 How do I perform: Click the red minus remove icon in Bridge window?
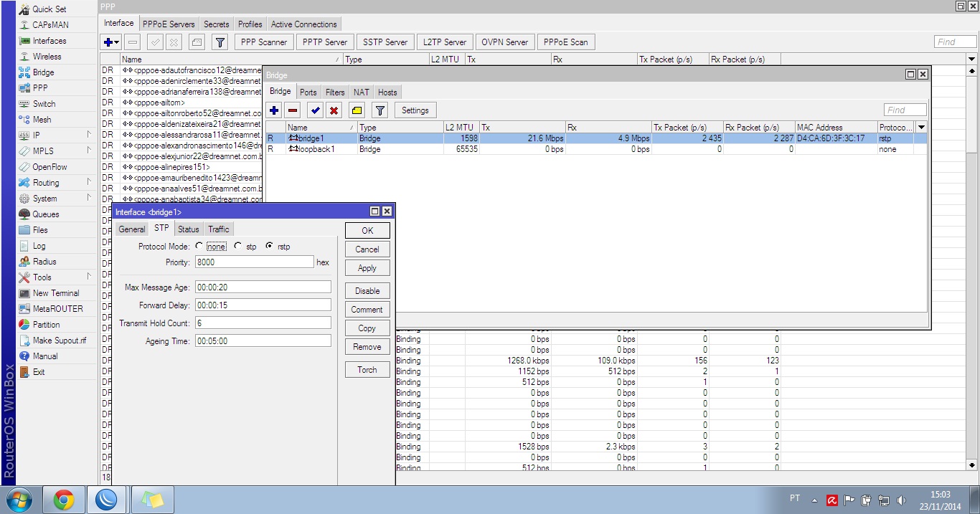(293, 110)
